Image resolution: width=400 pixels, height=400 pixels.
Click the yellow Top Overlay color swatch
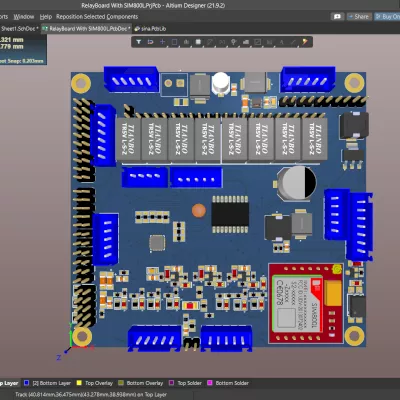(79, 383)
